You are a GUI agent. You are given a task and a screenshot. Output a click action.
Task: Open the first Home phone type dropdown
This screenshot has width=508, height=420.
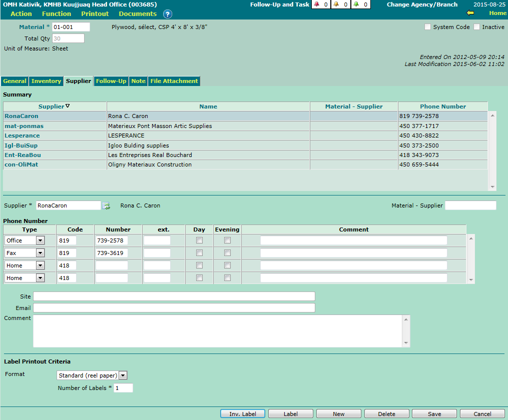(x=40, y=265)
